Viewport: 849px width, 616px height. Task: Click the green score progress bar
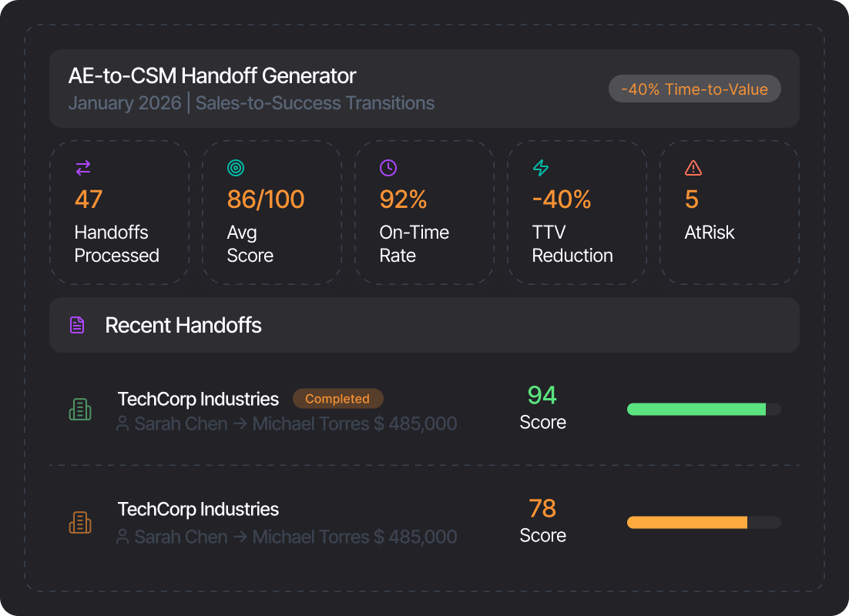(x=704, y=409)
